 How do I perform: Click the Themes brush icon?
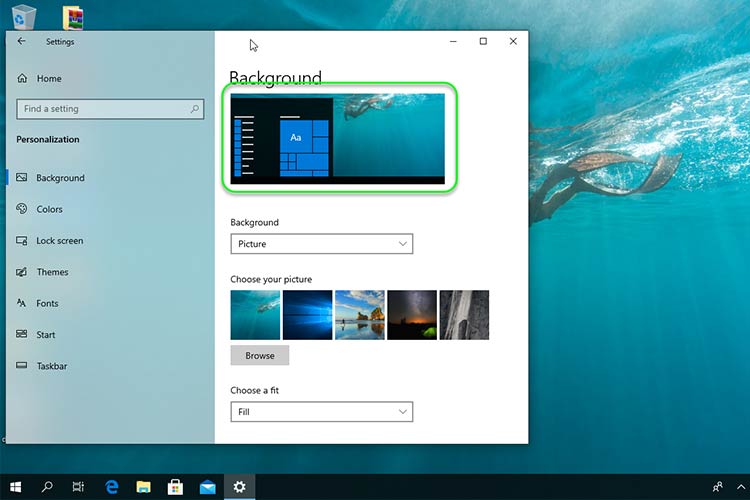pos(22,272)
